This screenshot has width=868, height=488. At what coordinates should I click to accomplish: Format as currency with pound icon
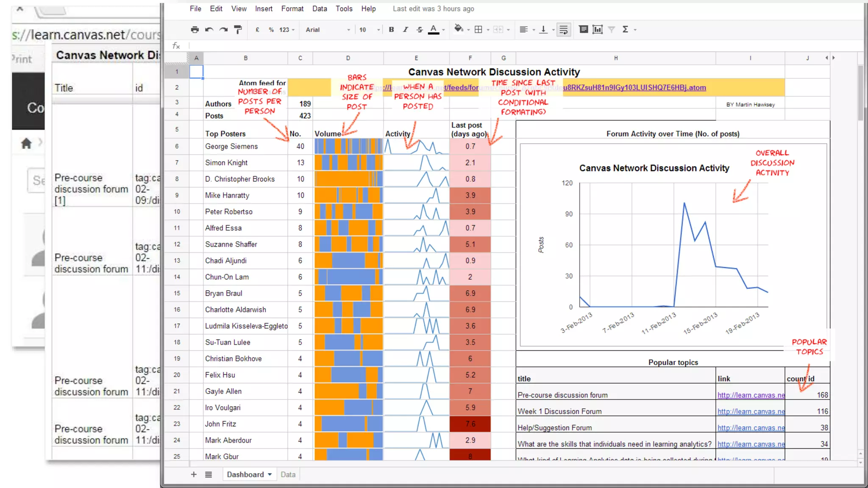[257, 30]
